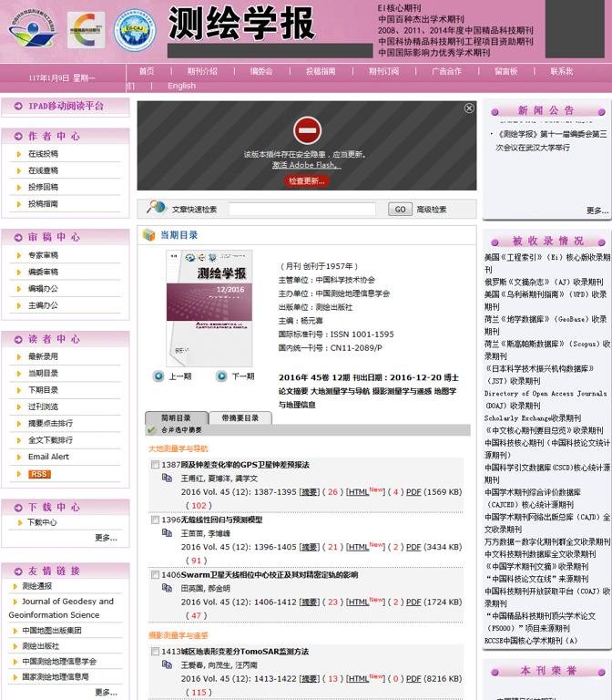Open the 广告合作 nav menu item
The width and height of the screenshot is (612, 700).
pos(446,71)
